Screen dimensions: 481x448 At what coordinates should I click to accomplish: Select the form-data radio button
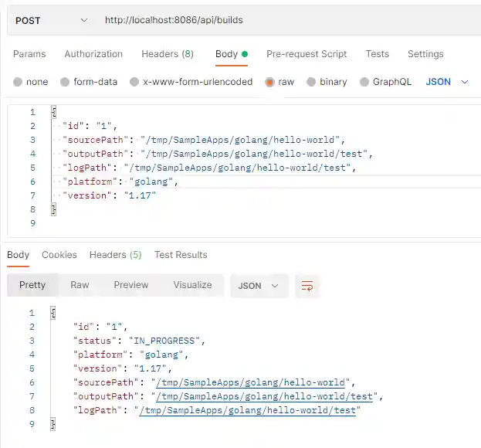pos(66,82)
